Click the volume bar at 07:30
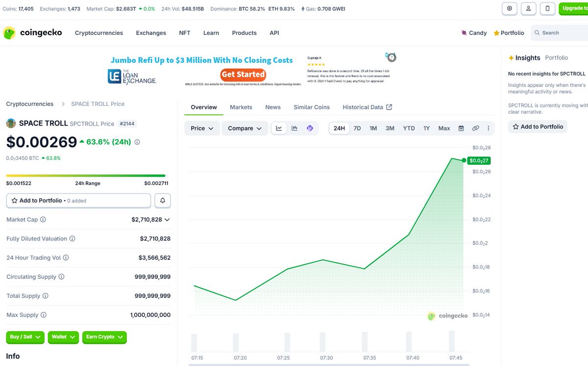The width and height of the screenshot is (588, 366). coord(322,342)
